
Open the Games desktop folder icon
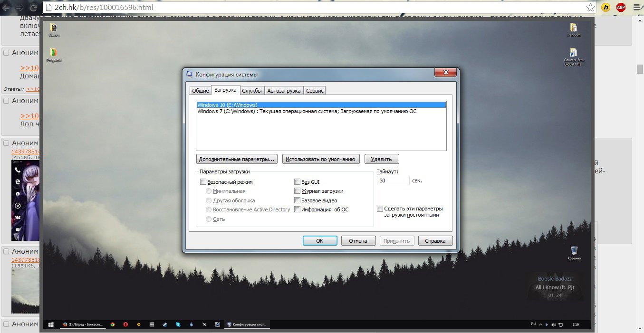point(54,30)
